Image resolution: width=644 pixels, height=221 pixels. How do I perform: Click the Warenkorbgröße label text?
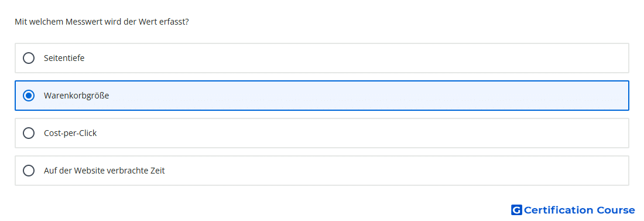tap(76, 96)
